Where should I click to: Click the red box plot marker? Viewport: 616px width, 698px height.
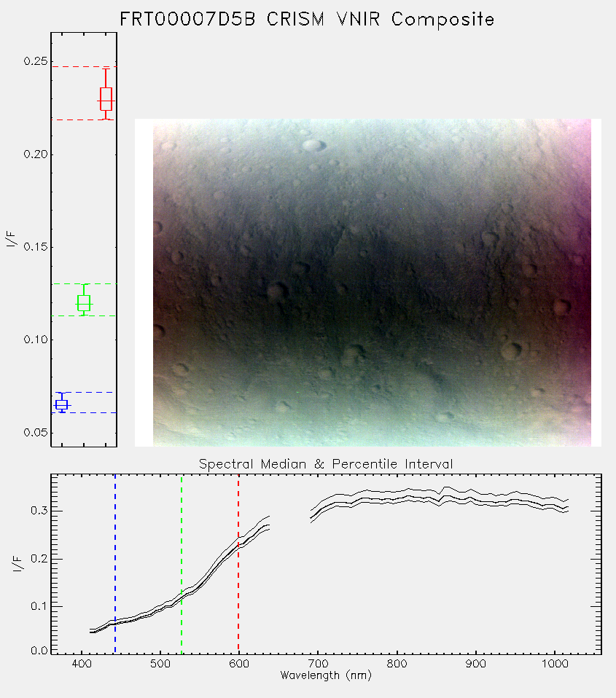pos(106,99)
